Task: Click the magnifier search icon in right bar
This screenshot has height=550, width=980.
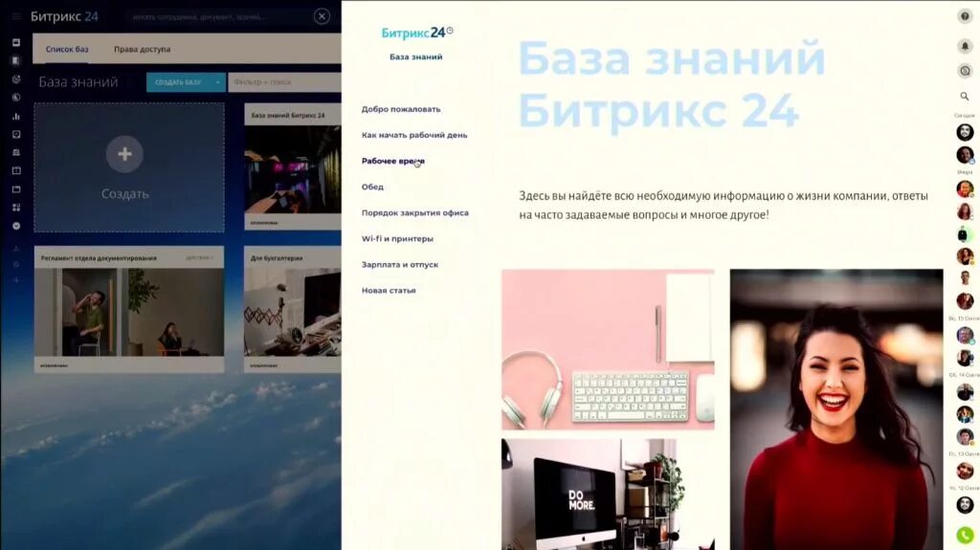Action: pos(965,97)
